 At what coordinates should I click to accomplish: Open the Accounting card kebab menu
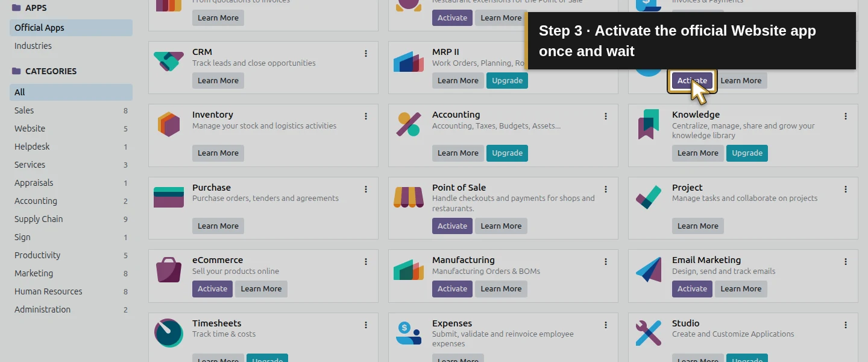coord(606,116)
